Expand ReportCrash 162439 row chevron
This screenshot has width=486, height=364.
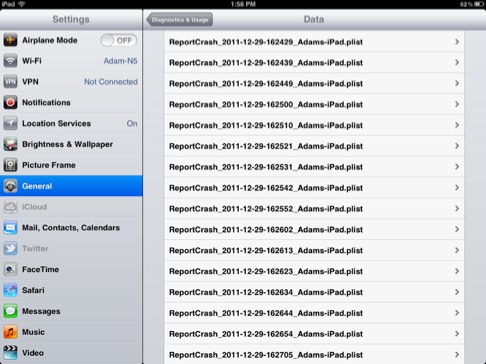click(x=457, y=63)
